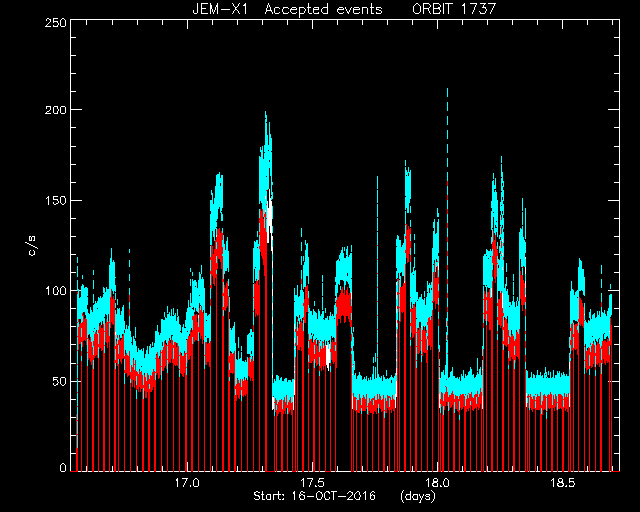Click the ORBIT 1737 title text
The width and height of the screenshot is (640, 512).
coord(454,9)
